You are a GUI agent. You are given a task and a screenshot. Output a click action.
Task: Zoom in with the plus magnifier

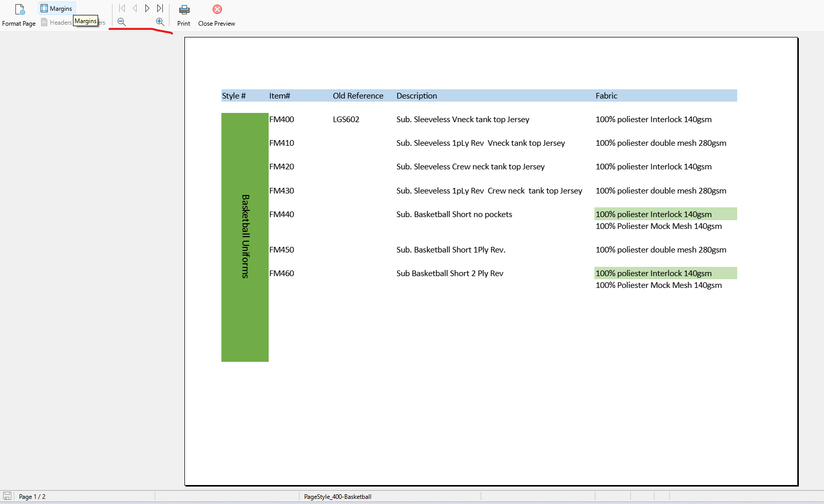pos(160,22)
